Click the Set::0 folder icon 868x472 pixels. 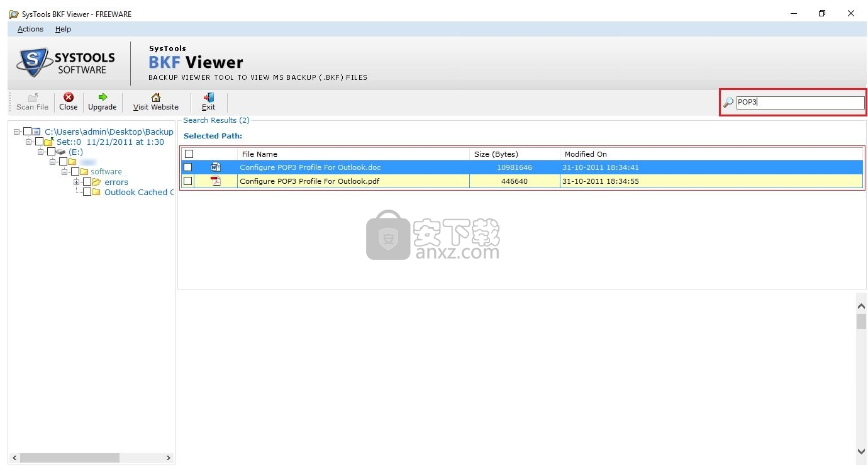48,142
